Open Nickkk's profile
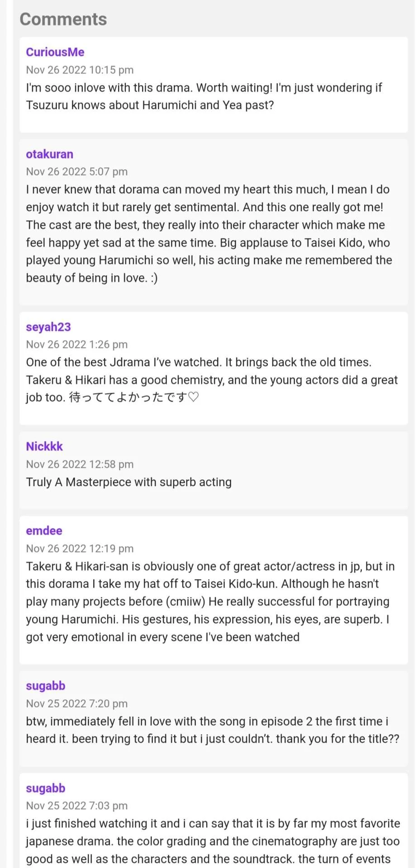 pos(44,446)
